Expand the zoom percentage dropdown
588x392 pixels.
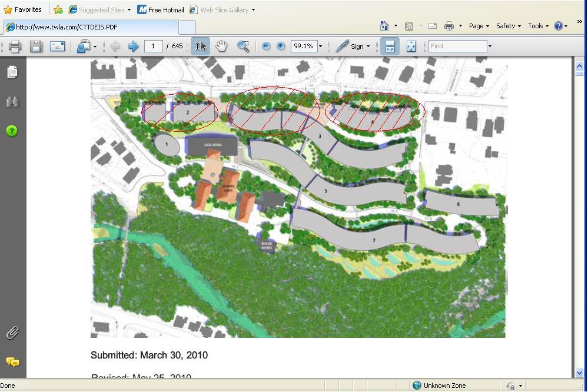(x=320, y=46)
